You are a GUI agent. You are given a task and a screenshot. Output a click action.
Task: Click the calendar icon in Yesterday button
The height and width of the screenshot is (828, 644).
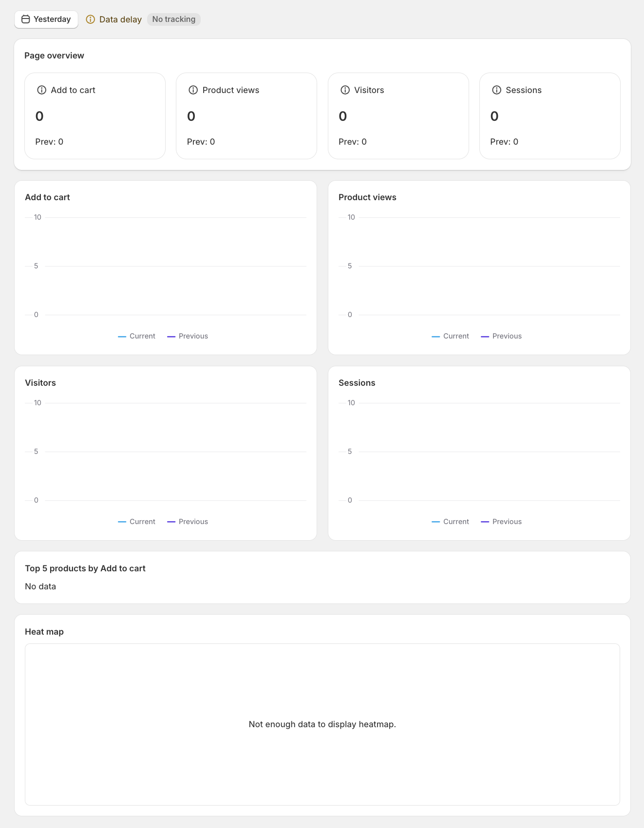coord(26,19)
